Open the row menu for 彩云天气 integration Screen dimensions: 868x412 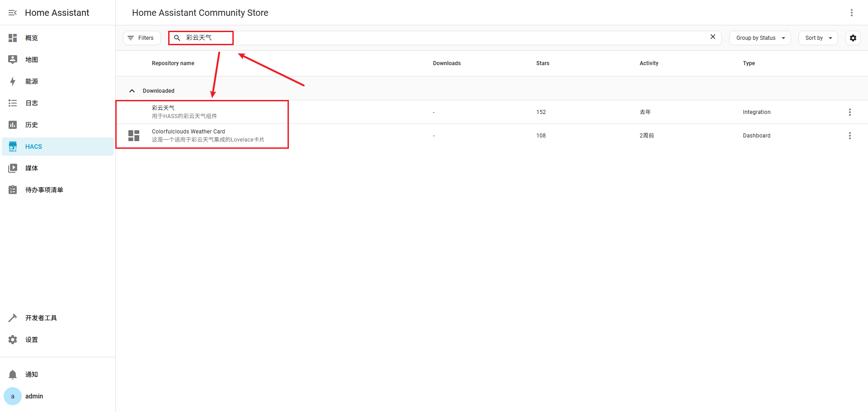point(849,112)
